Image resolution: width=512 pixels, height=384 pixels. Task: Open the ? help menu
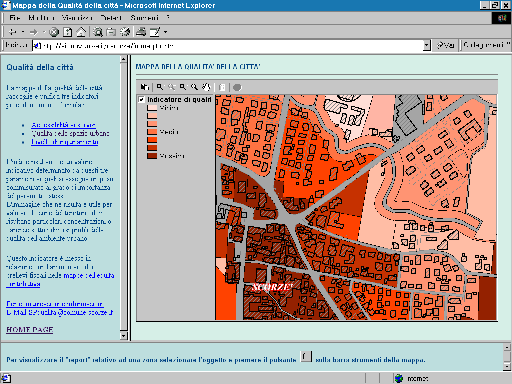(x=168, y=18)
